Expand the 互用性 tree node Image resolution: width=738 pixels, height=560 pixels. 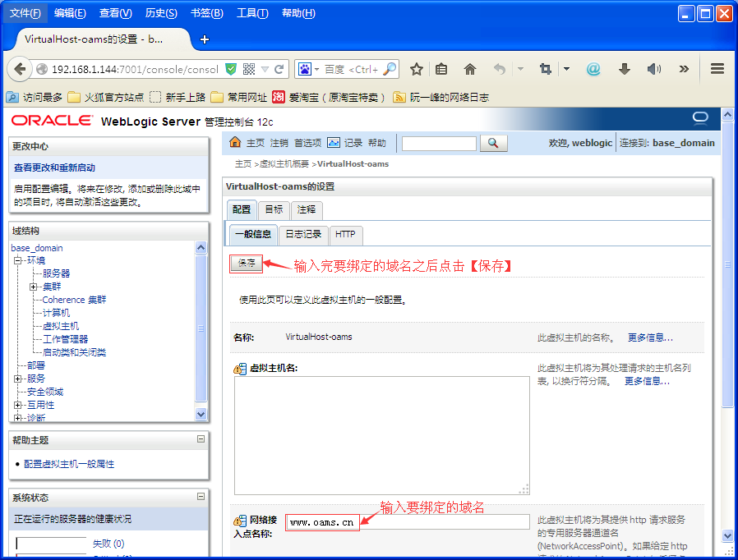18,405
